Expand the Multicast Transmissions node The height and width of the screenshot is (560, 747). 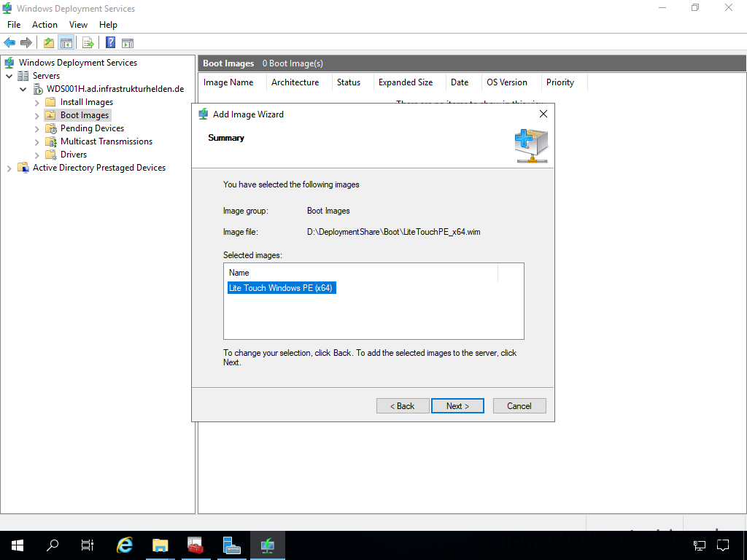pos(37,142)
